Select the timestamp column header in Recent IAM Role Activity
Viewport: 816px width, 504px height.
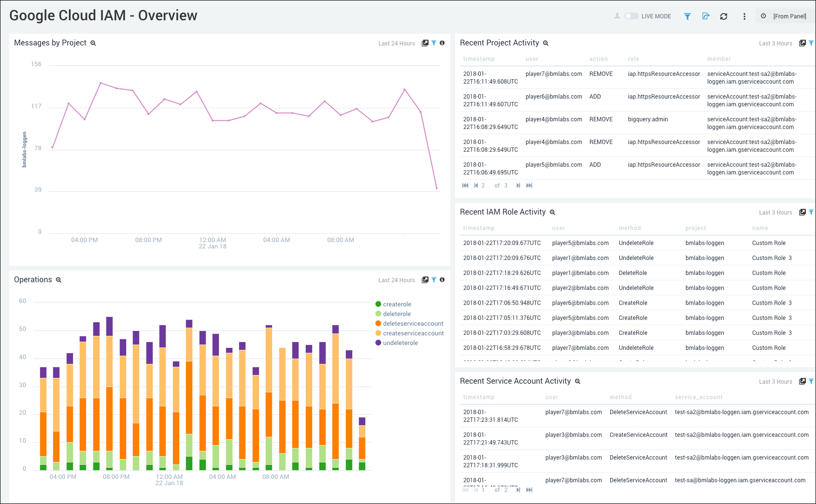point(478,228)
